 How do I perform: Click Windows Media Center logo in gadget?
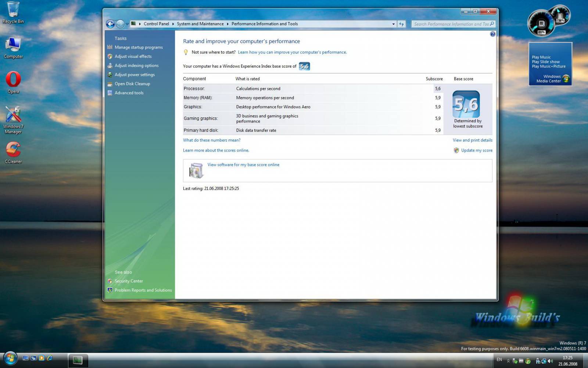click(x=566, y=79)
